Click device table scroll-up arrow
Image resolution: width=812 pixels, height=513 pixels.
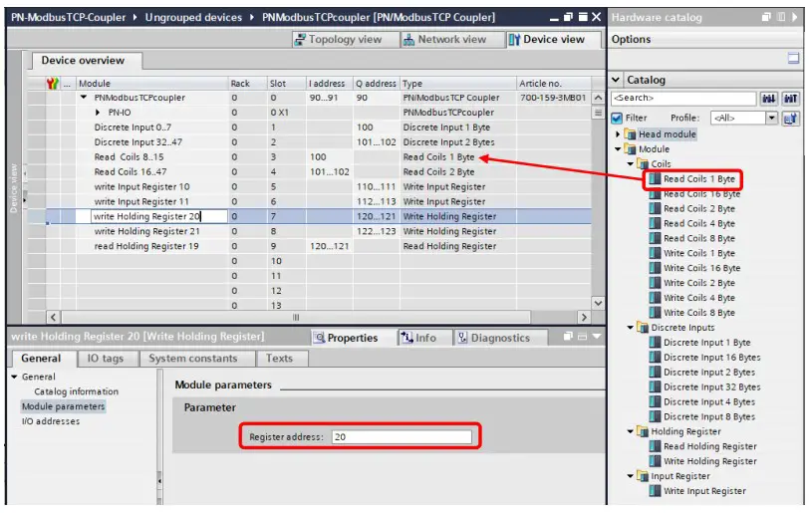click(598, 98)
